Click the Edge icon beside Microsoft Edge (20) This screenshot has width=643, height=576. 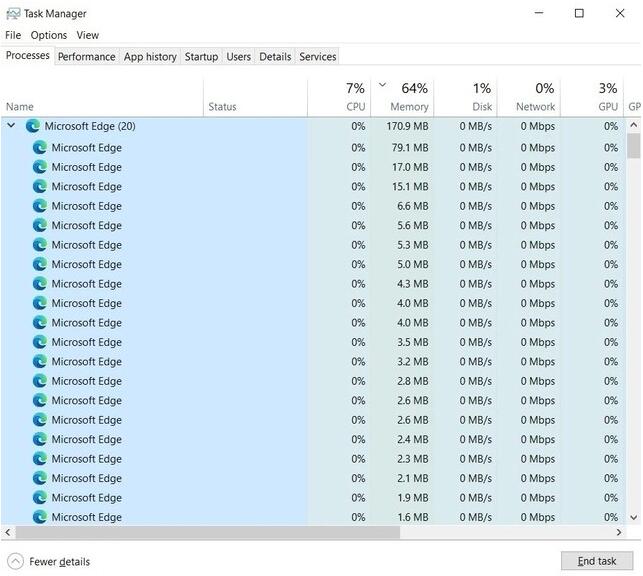point(33,126)
